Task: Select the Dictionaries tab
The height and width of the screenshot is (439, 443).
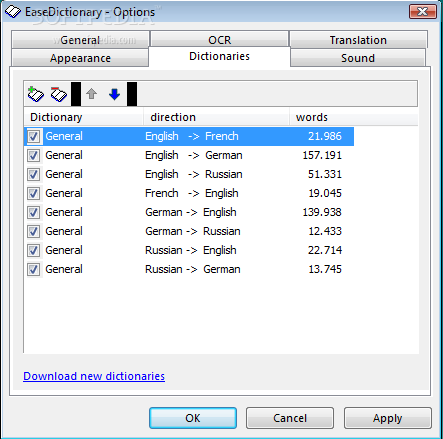Action: [x=219, y=56]
